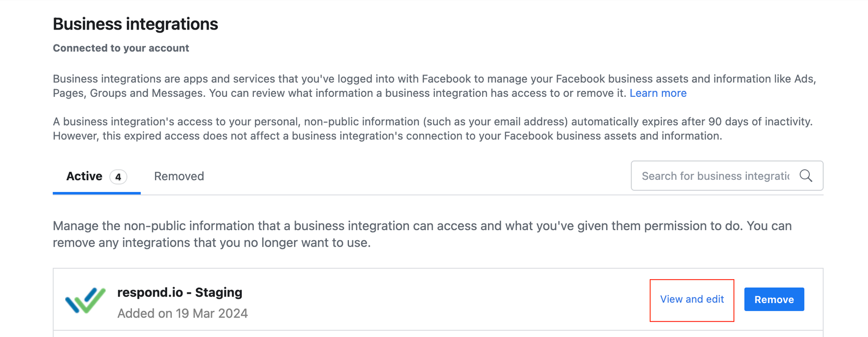This screenshot has height=337, width=868.
Task: Click the 'Pages, Groups and Messages' text
Action: 128,93
